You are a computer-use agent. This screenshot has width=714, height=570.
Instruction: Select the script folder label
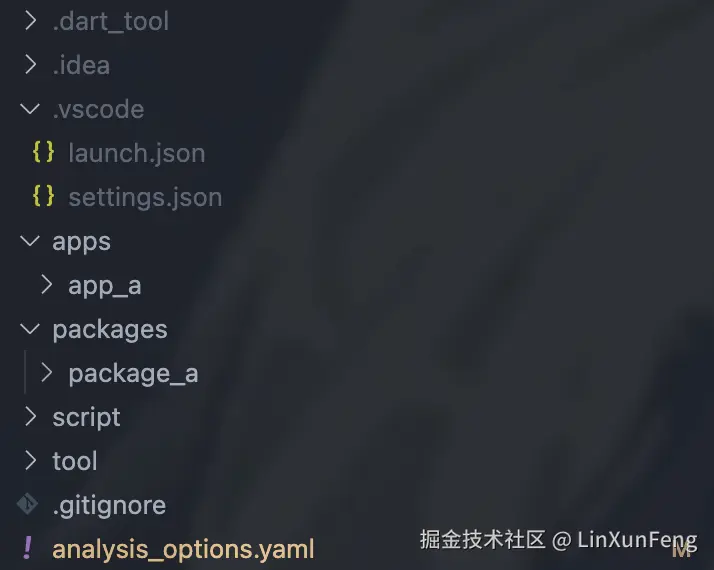click(86, 417)
